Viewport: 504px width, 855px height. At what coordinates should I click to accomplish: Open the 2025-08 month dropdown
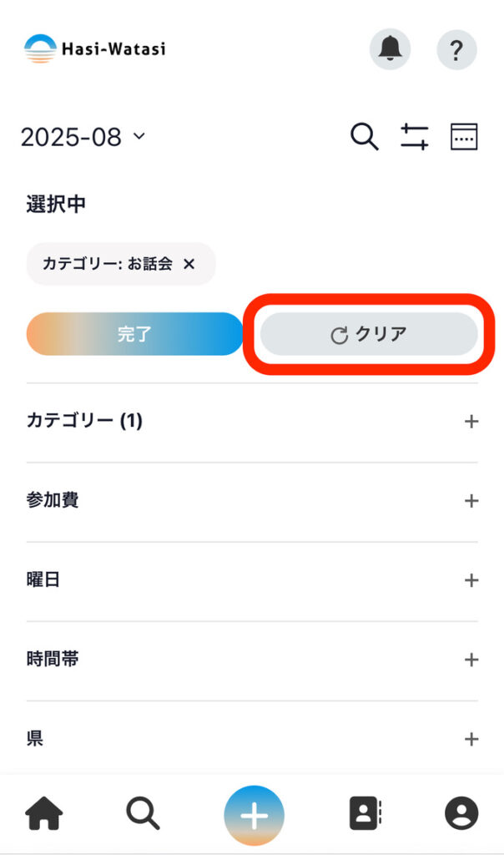(83, 137)
